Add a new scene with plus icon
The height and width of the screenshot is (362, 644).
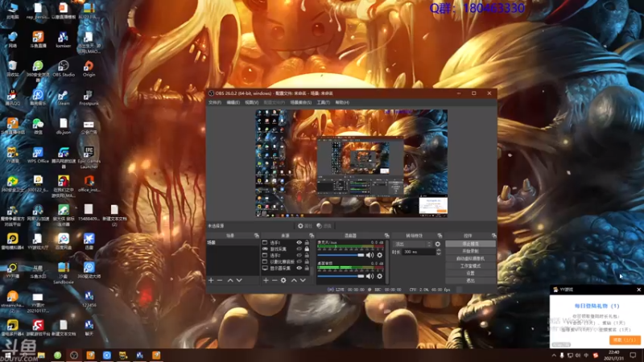click(211, 280)
